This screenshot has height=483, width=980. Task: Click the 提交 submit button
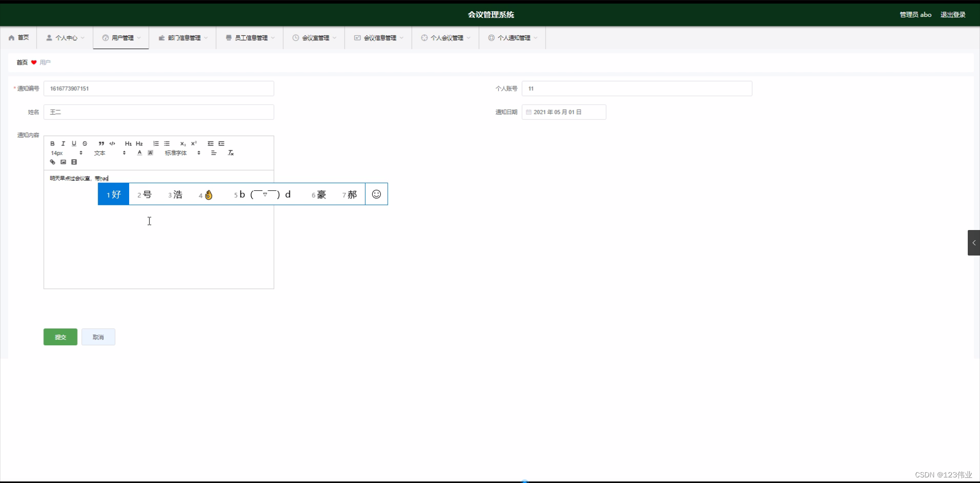click(60, 337)
